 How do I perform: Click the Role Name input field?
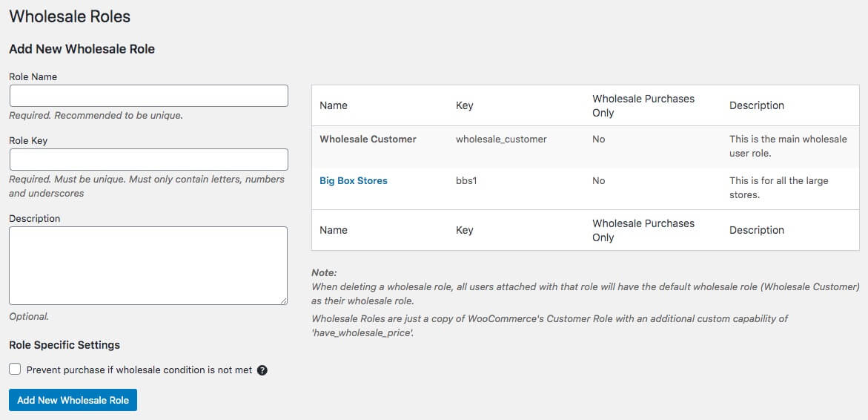point(148,96)
